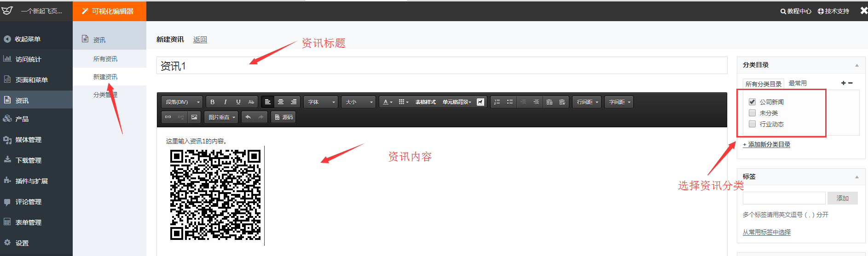Insert a hyperlink
Image resolution: width=868 pixels, height=256 pixels.
click(168, 117)
